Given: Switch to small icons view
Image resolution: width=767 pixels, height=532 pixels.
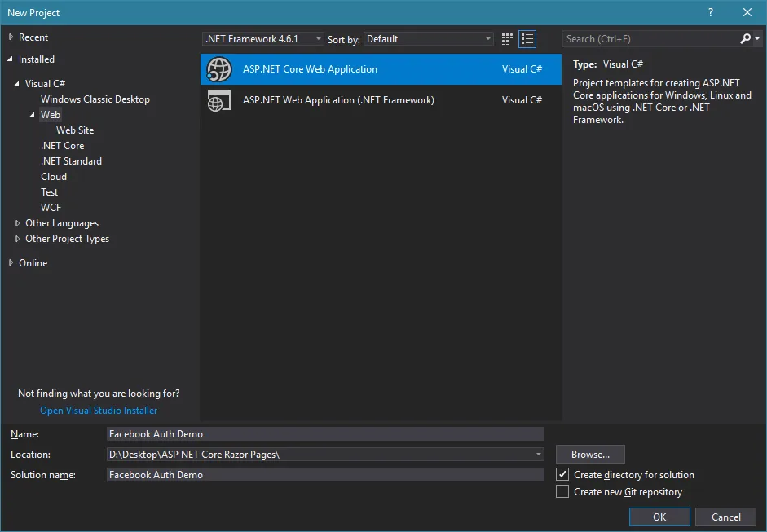Looking at the screenshot, I should click(507, 39).
